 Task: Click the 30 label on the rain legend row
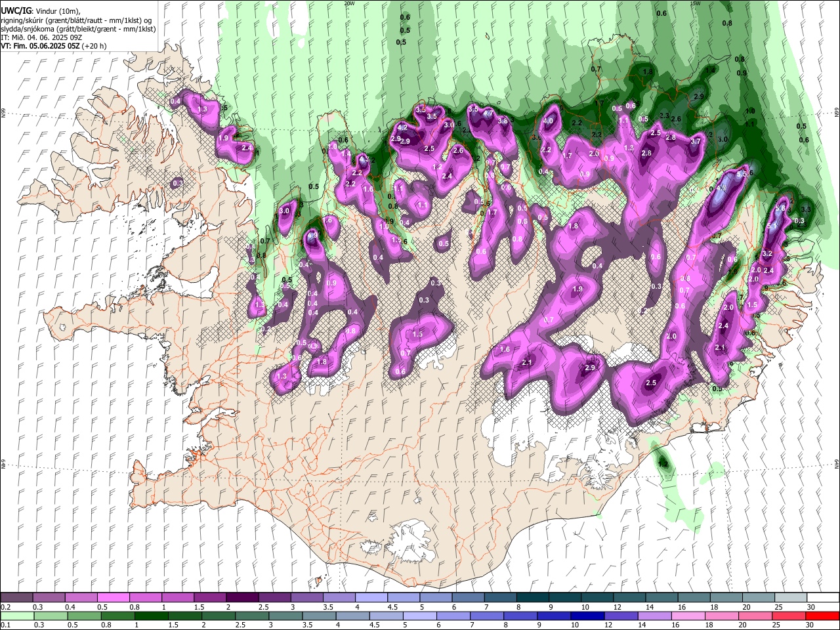tap(810, 625)
